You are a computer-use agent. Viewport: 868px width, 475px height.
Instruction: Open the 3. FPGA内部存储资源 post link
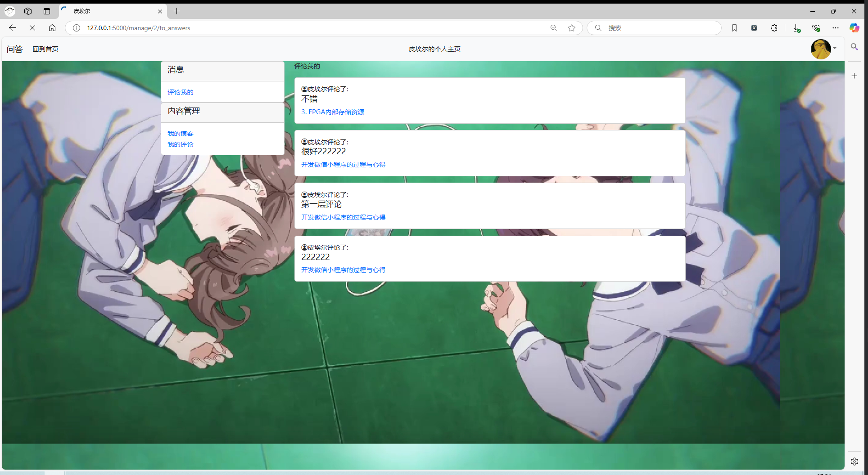coord(333,112)
